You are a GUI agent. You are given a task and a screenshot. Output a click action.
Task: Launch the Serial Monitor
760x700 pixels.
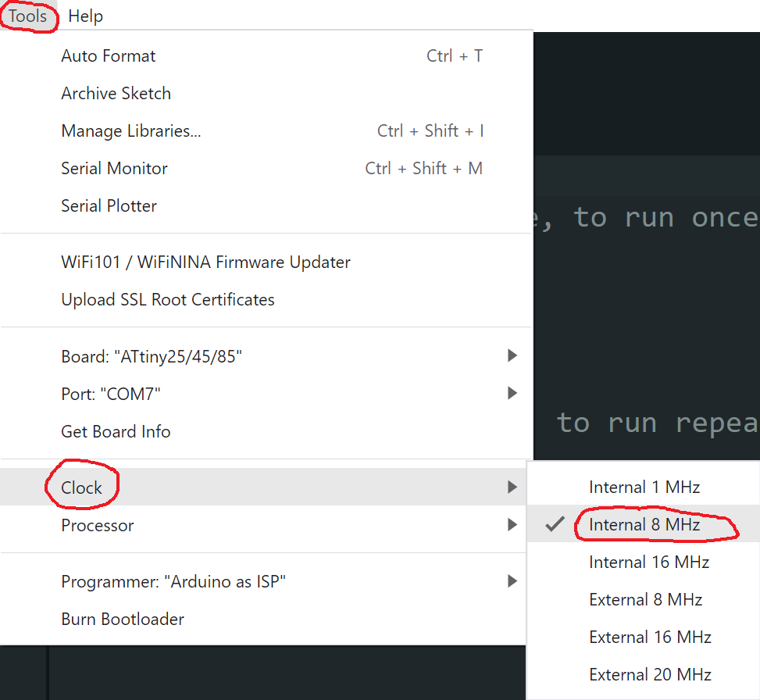[114, 169]
